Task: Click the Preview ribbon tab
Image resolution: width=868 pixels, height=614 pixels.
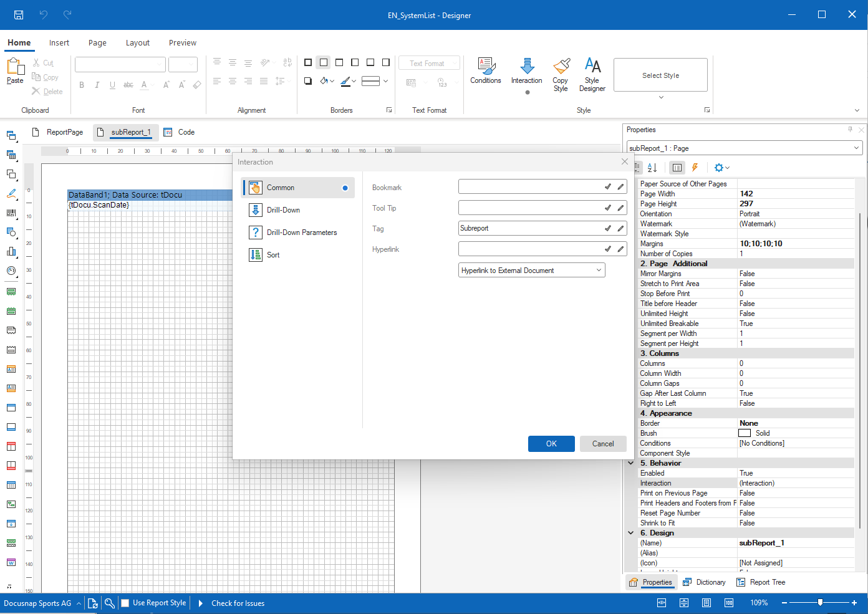Action: pos(183,43)
